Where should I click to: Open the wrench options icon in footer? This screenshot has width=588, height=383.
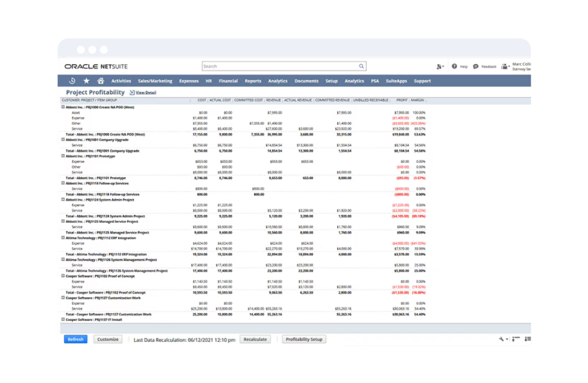pos(502,339)
